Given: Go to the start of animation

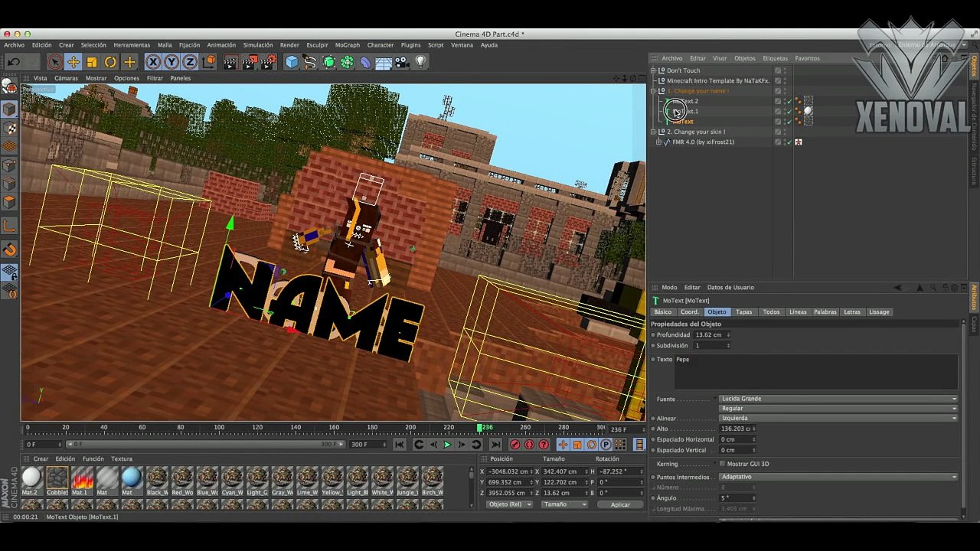Looking at the screenshot, I should (400, 445).
